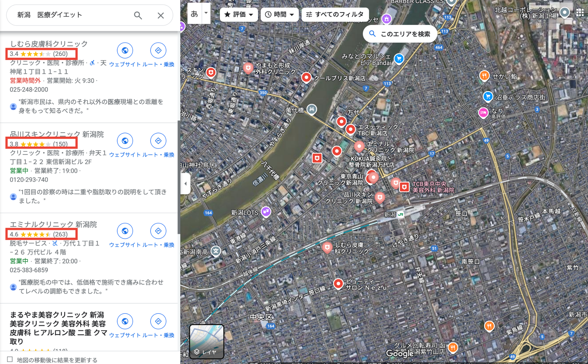This screenshot has width=588, height=364.
Task: Toggle 地図の移動後に結果を更新する checkbox
Action: (x=10, y=359)
